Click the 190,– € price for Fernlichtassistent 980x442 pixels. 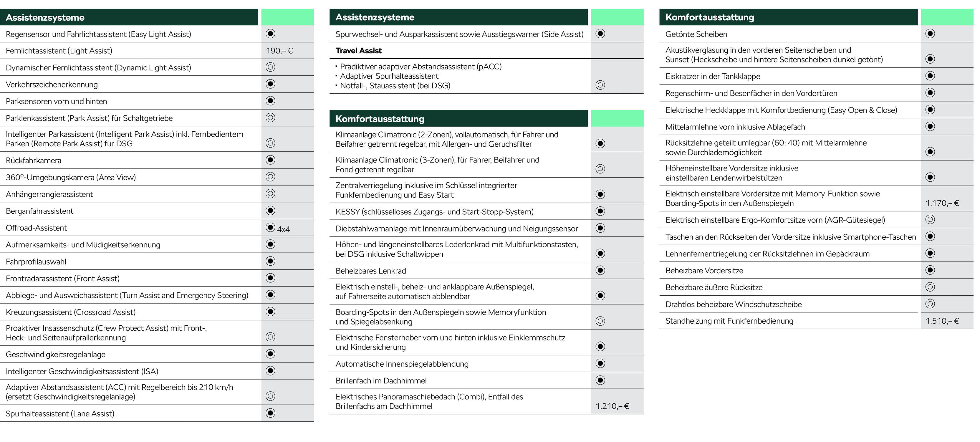point(279,51)
